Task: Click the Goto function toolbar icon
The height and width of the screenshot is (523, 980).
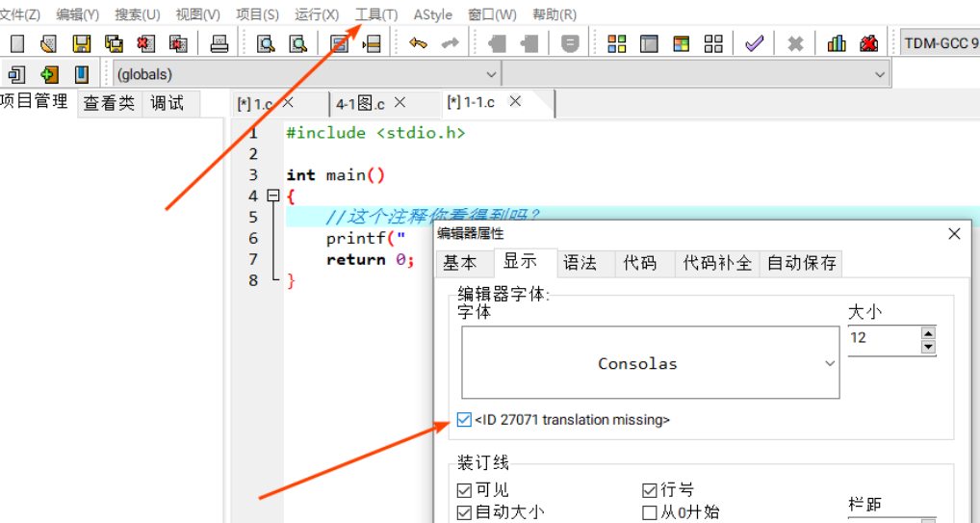Action: (340, 43)
